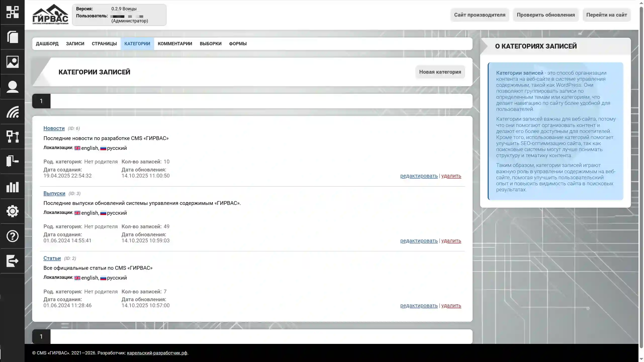This screenshot has height=362, width=644.
Task: Open the settings gear sidebar icon
Action: (x=12, y=211)
